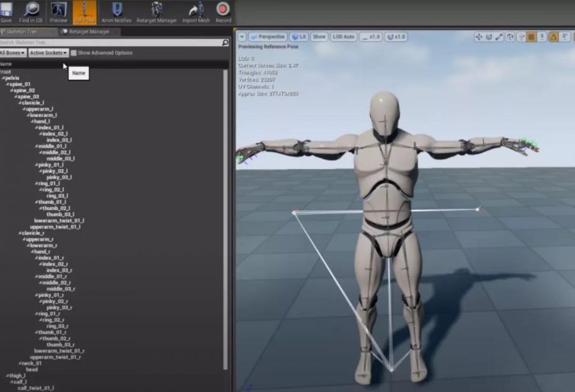Open the grid snap size value dropdown
Viewport: 575px width, 392px height.
542,37
